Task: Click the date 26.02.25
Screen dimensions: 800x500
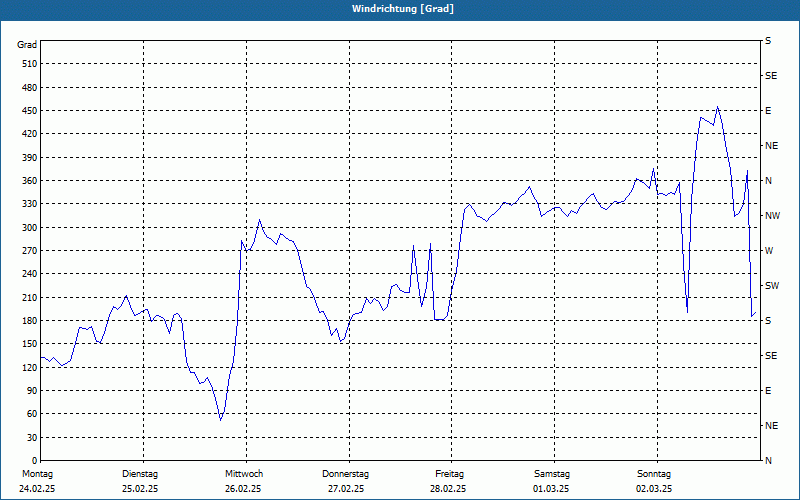Action: tap(243, 489)
